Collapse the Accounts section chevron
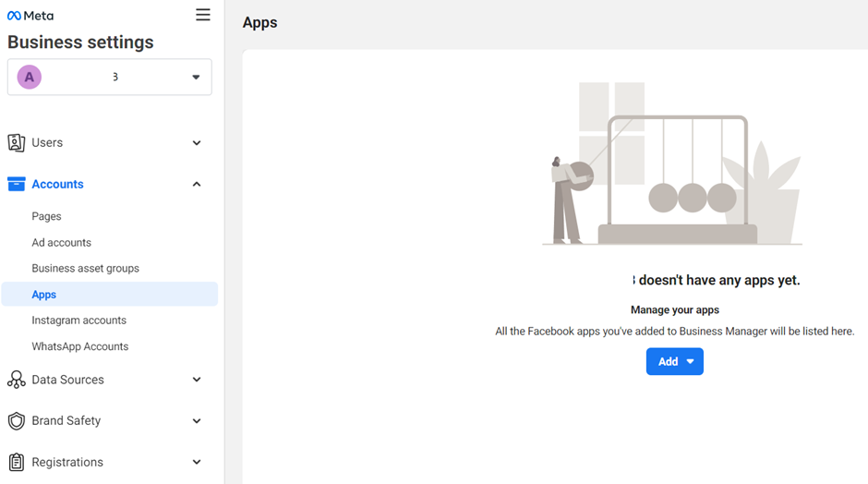 click(x=197, y=184)
